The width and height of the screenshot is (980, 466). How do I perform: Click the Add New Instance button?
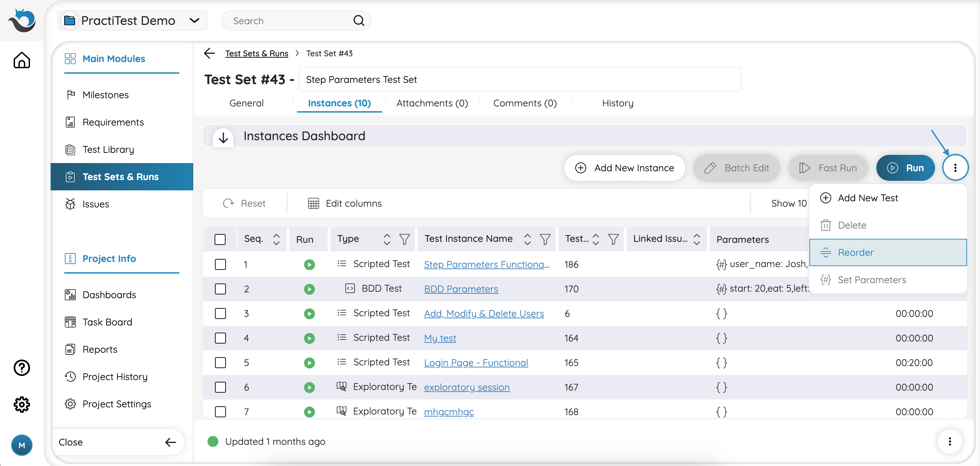pos(624,168)
